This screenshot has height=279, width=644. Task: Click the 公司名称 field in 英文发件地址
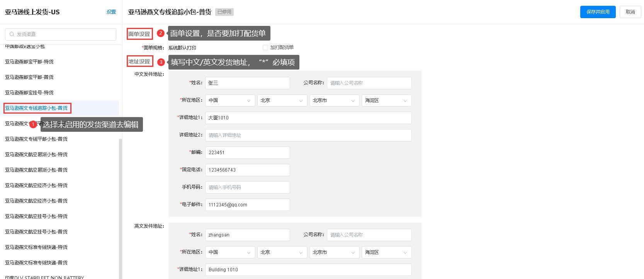(x=369, y=235)
